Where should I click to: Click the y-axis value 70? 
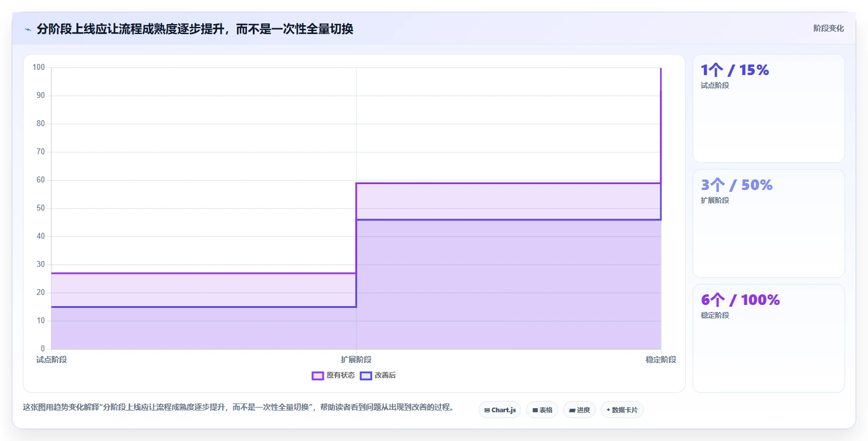click(40, 152)
